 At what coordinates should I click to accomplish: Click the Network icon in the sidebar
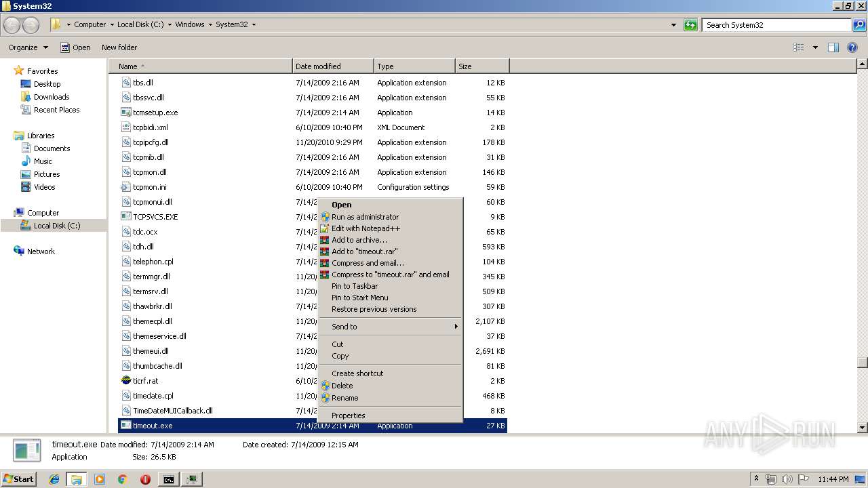click(18, 251)
